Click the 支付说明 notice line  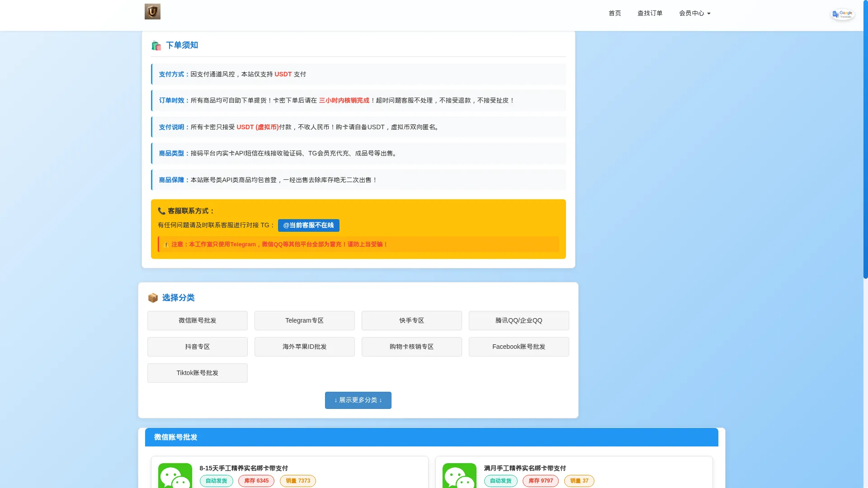coord(359,127)
